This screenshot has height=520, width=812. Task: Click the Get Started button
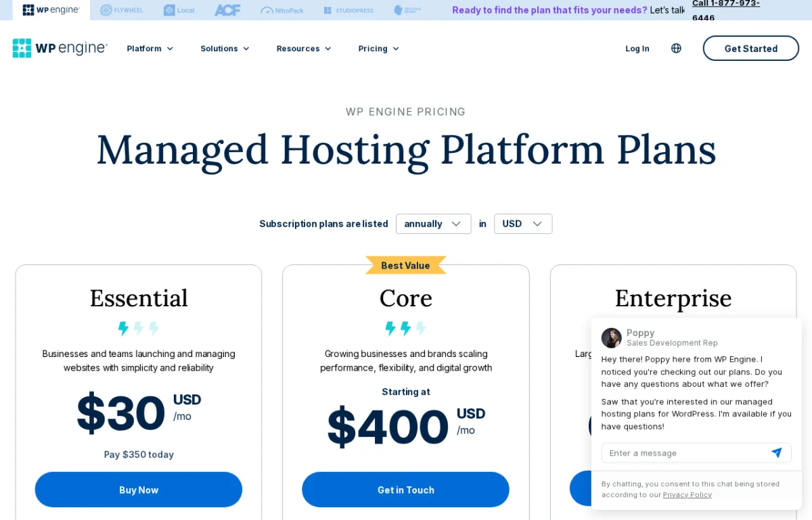(x=751, y=48)
